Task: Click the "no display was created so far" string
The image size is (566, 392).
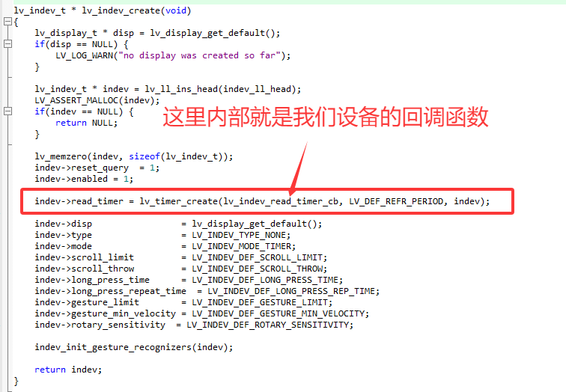Action: coord(200,55)
